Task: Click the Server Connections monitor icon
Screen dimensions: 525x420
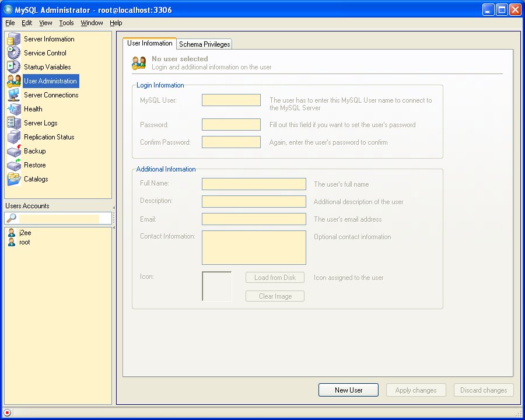Action: pos(14,95)
